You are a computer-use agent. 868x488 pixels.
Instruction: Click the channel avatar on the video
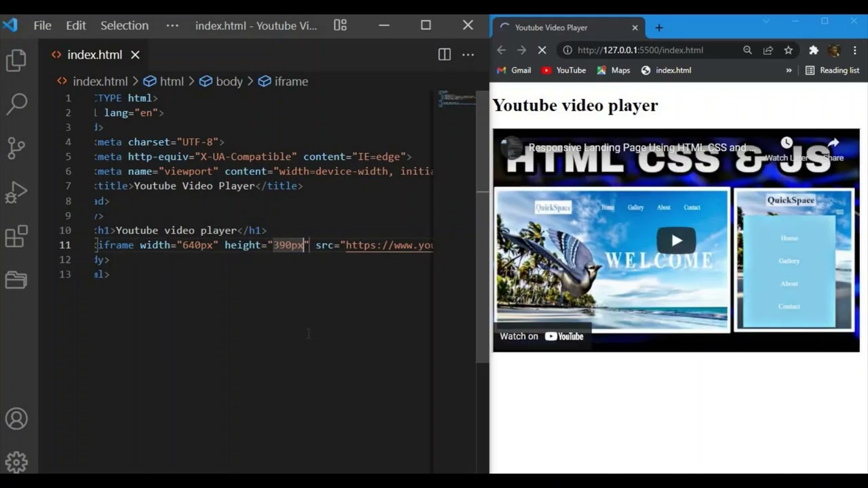(x=511, y=148)
